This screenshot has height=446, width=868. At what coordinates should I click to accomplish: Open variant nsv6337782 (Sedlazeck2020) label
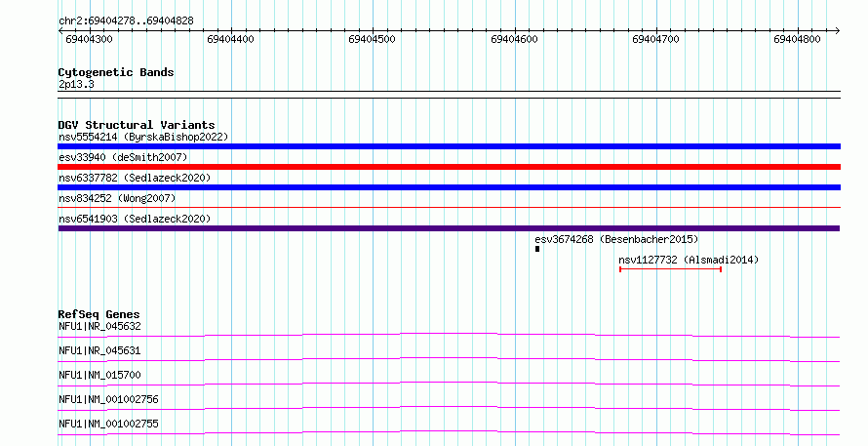coord(135,178)
